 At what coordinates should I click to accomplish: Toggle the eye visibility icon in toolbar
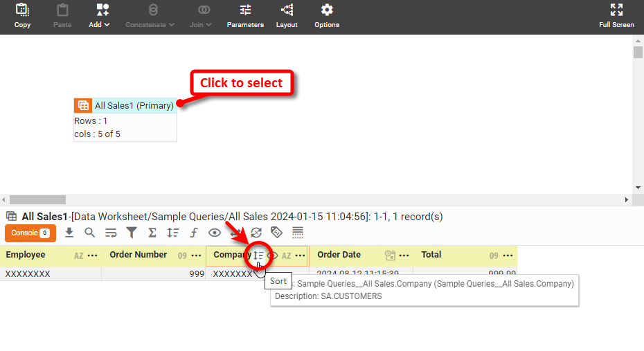(x=215, y=233)
